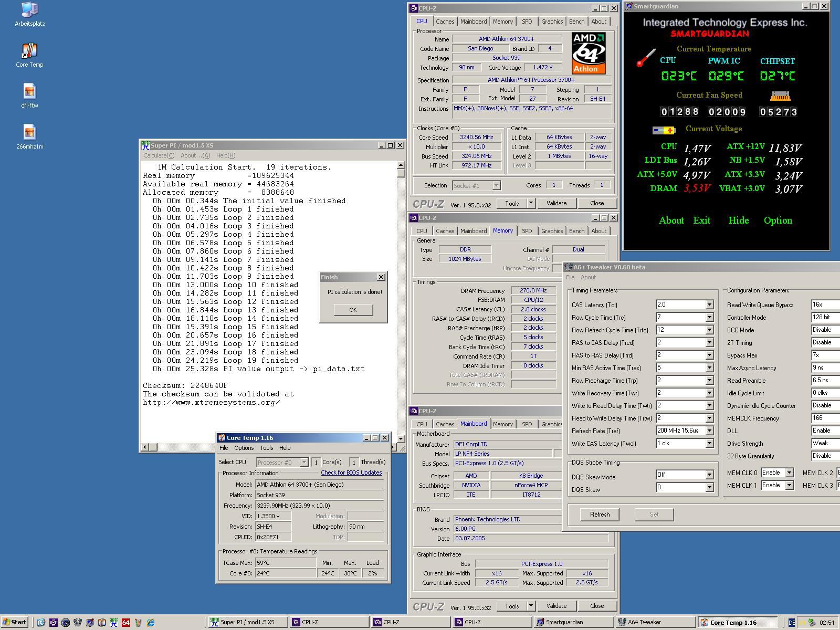The width and height of the screenshot is (840, 630).
Task: Expand the Row Refresh Cycle Time (Trfc) dropdown
Action: click(x=709, y=330)
